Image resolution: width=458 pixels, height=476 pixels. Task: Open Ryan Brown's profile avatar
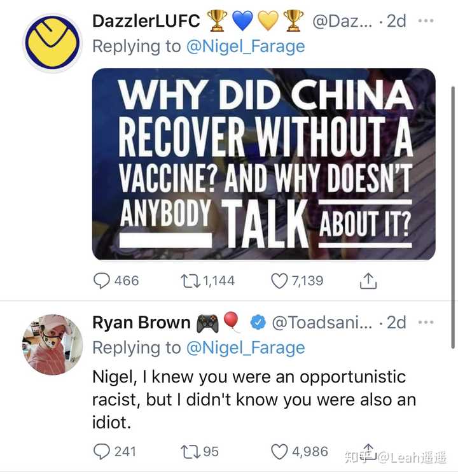52,344
